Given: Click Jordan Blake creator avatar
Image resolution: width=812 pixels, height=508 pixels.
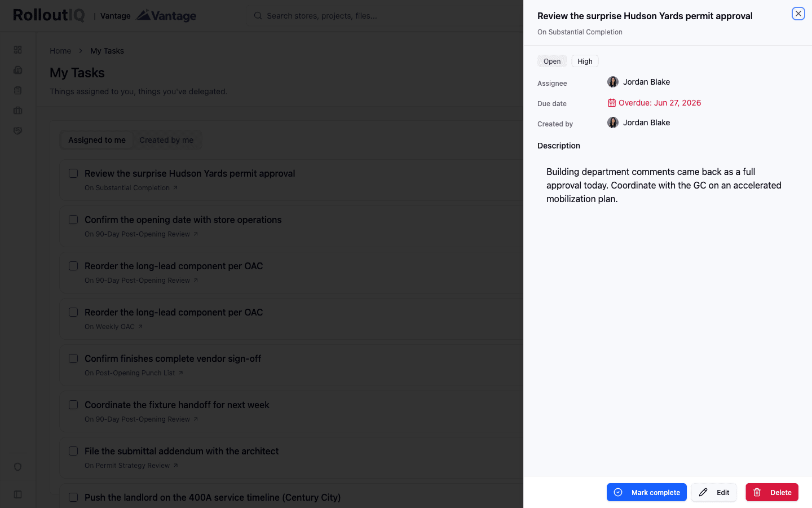Looking at the screenshot, I should [x=613, y=122].
